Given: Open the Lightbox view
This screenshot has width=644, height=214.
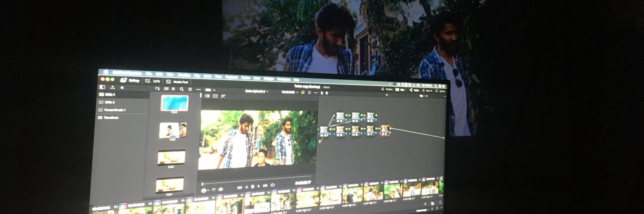Looking at the screenshot, I should pyautogui.click(x=440, y=91).
